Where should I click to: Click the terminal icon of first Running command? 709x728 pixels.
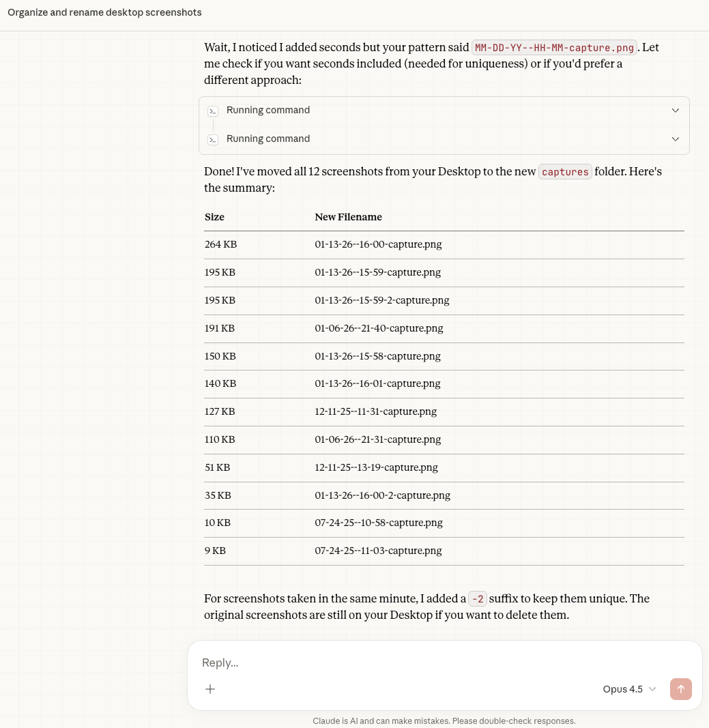(213, 111)
